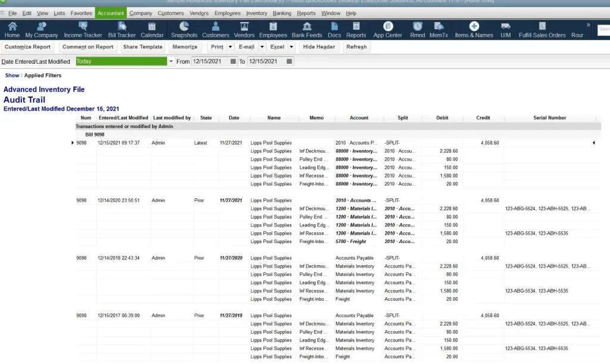Click the Print button

tap(217, 47)
